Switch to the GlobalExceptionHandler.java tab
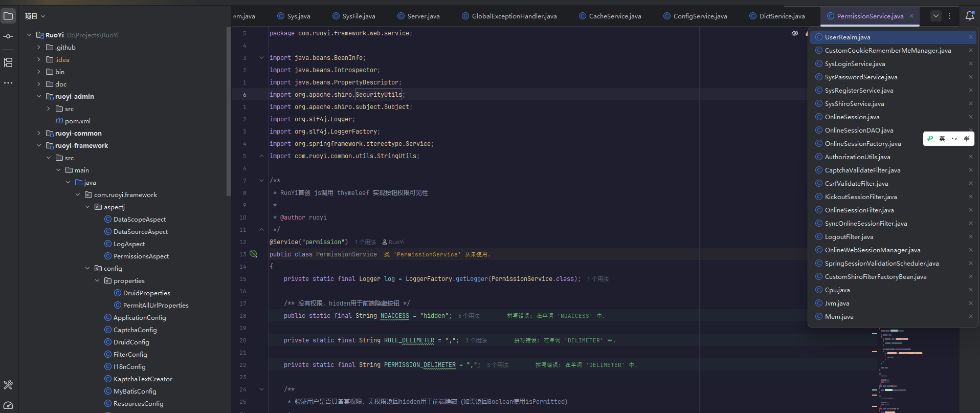The width and height of the screenshot is (980, 413). [509, 16]
